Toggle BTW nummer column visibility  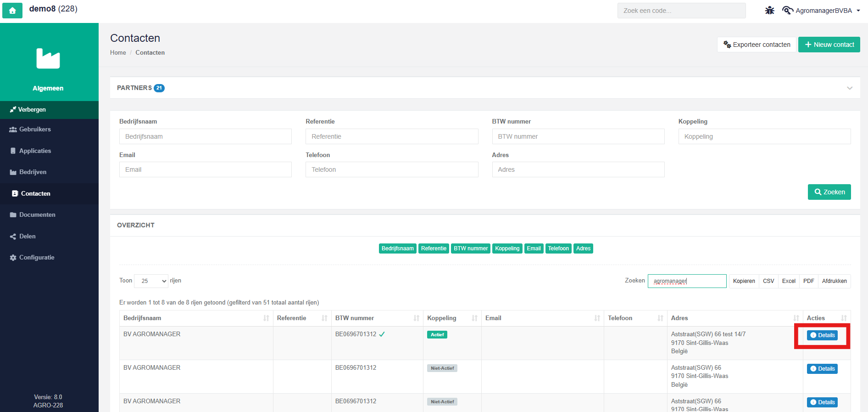[x=471, y=248]
